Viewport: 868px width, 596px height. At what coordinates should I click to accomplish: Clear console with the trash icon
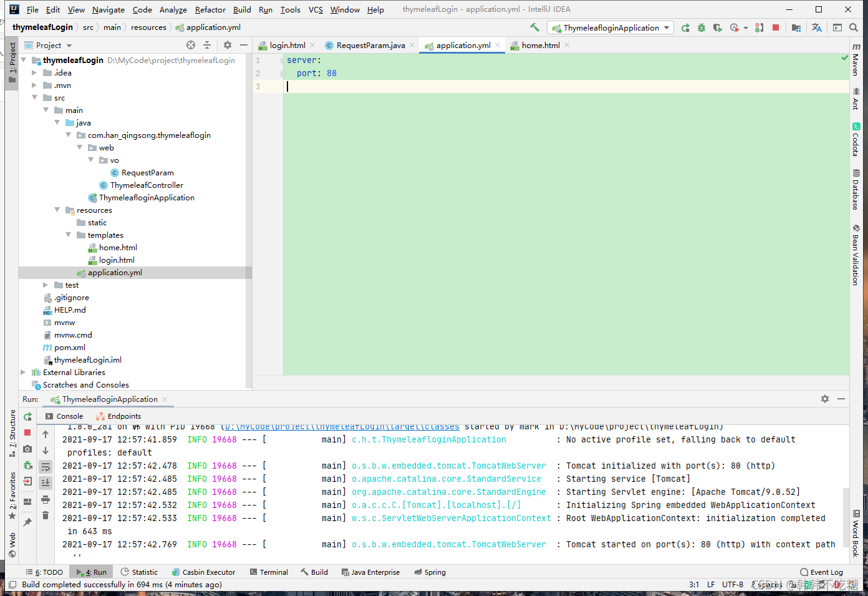(46, 515)
